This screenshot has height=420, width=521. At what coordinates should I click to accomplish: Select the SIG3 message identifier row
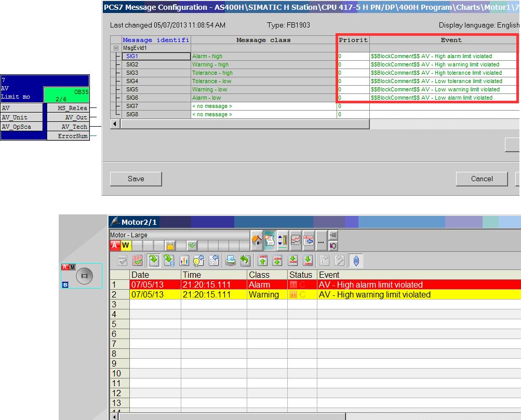(156, 73)
